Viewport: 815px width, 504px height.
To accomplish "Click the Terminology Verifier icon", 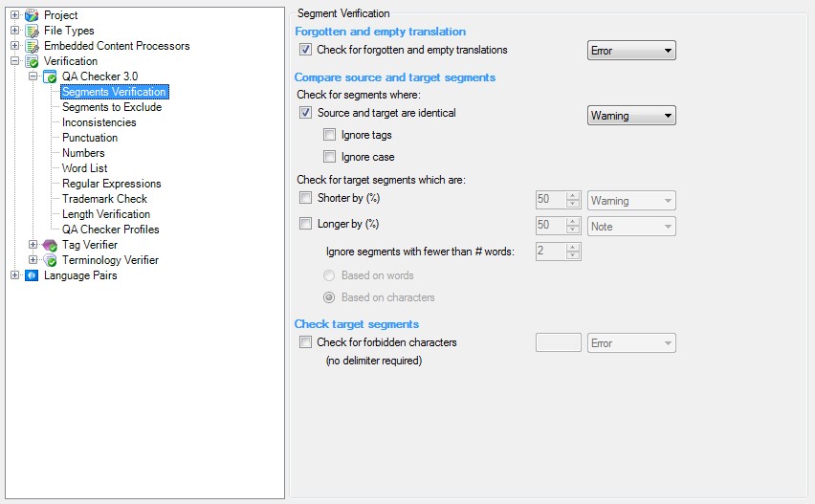I will [50, 260].
